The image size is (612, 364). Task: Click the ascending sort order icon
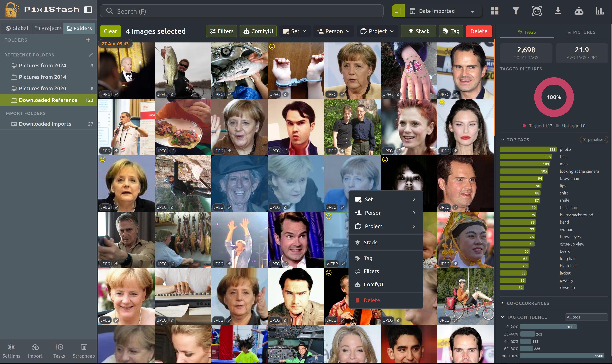(398, 11)
